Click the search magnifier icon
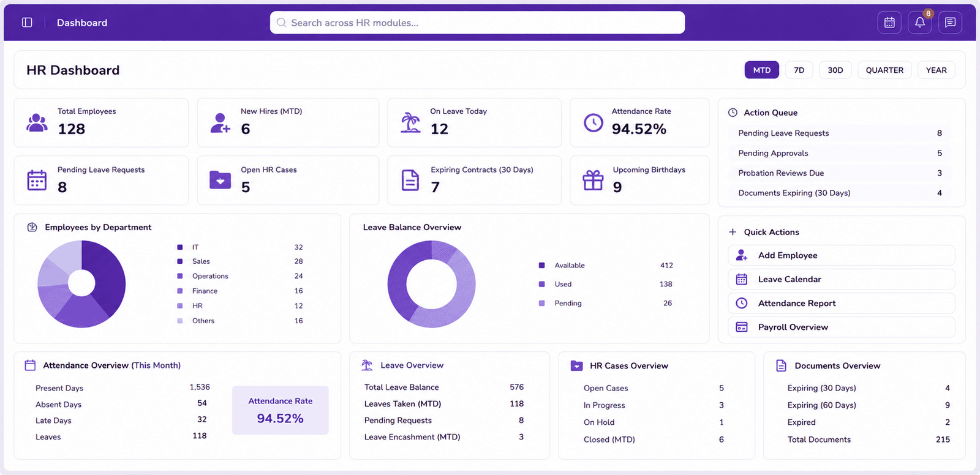 pos(282,23)
